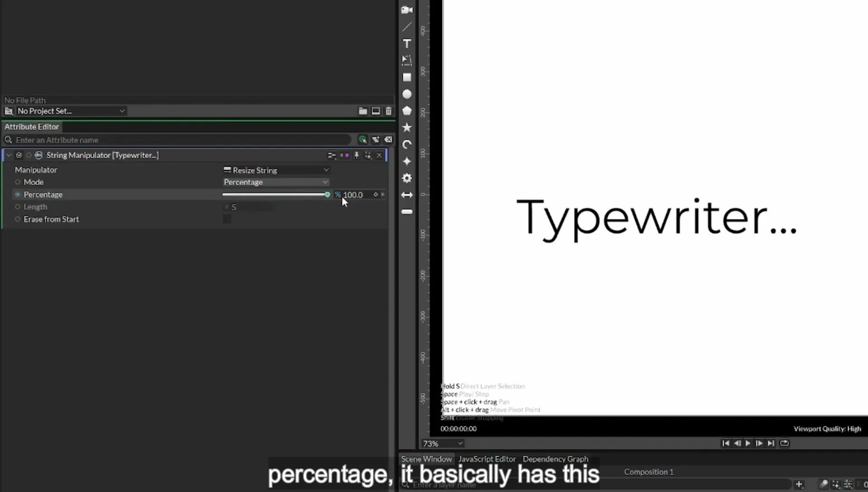
Task: Select the Star shape tool
Action: coord(407,128)
